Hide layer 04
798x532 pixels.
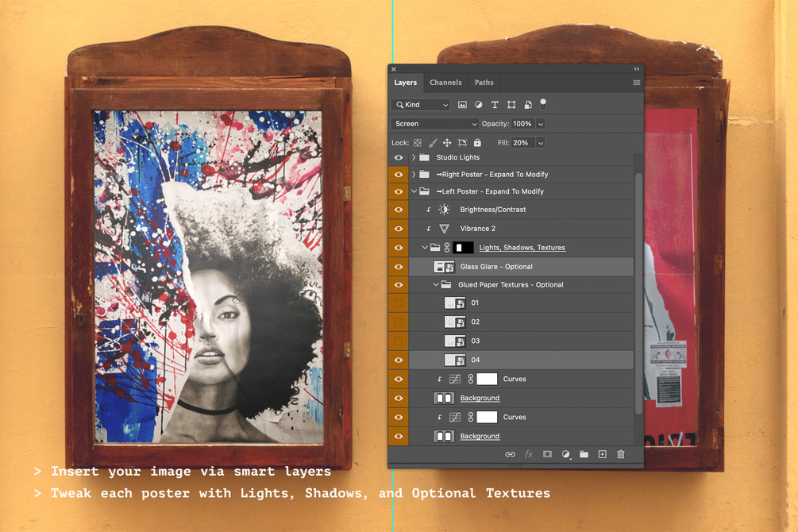pyautogui.click(x=399, y=360)
